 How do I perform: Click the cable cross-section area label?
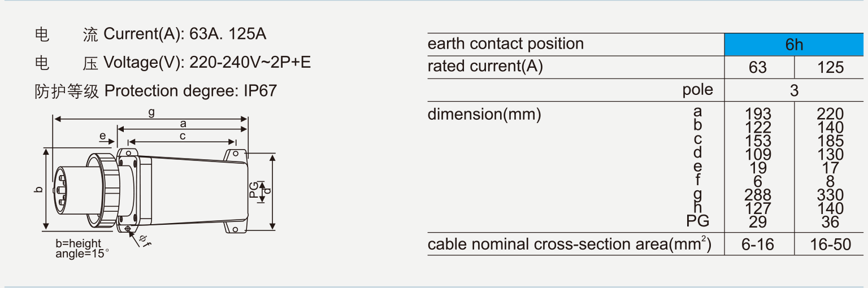pyautogui.click(x=569, y=244)
